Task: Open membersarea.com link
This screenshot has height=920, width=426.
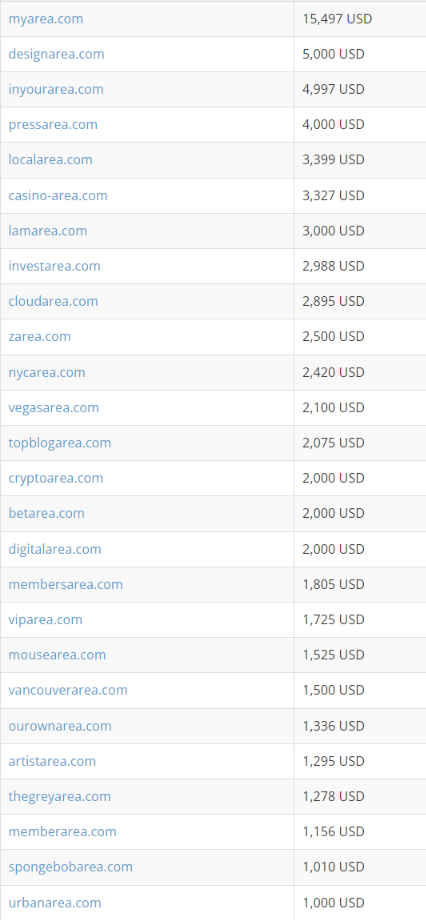Action: click(66, 584)
